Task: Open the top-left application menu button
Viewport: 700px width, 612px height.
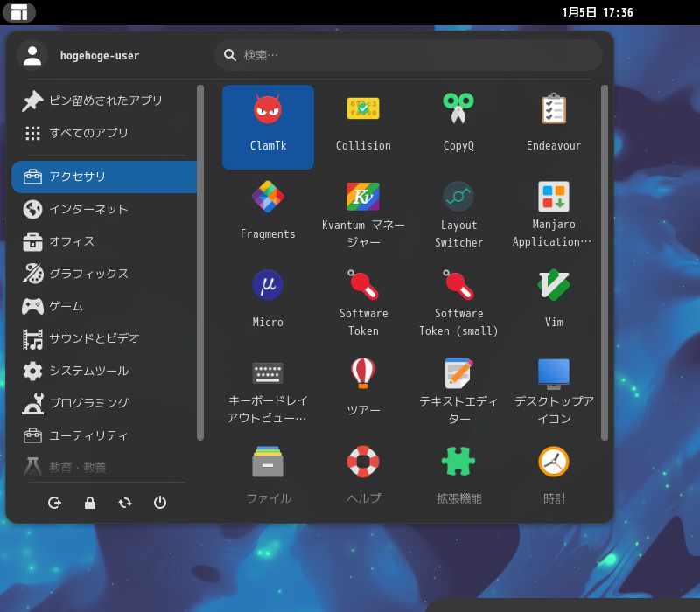Action: 19,12
